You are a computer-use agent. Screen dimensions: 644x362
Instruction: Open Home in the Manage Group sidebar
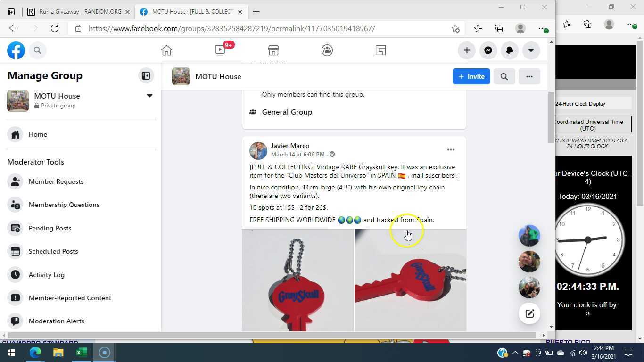click(81, 134)
